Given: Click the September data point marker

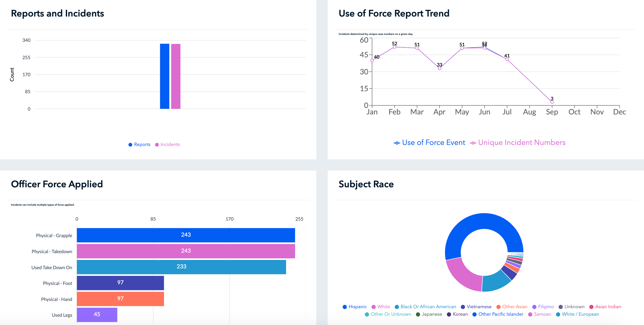Looking at the screenshot, I should [552, 102].
